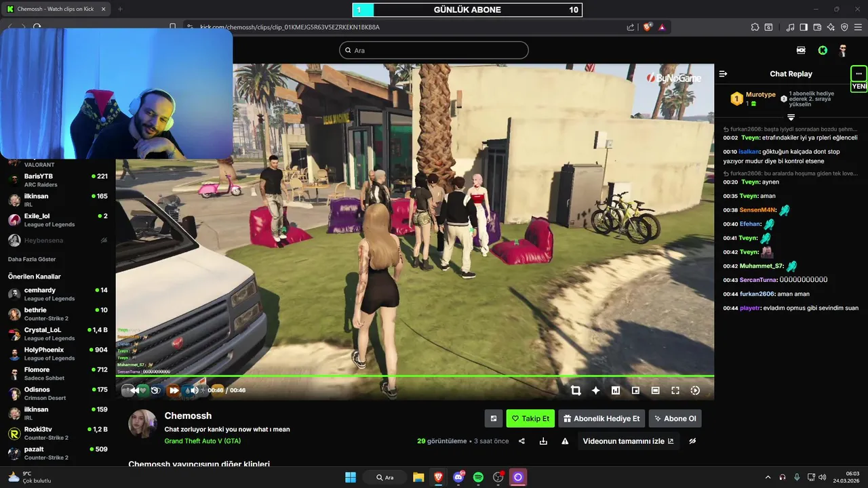
Task: Replay clip with circular arrow icon
Action: point(155,390)
